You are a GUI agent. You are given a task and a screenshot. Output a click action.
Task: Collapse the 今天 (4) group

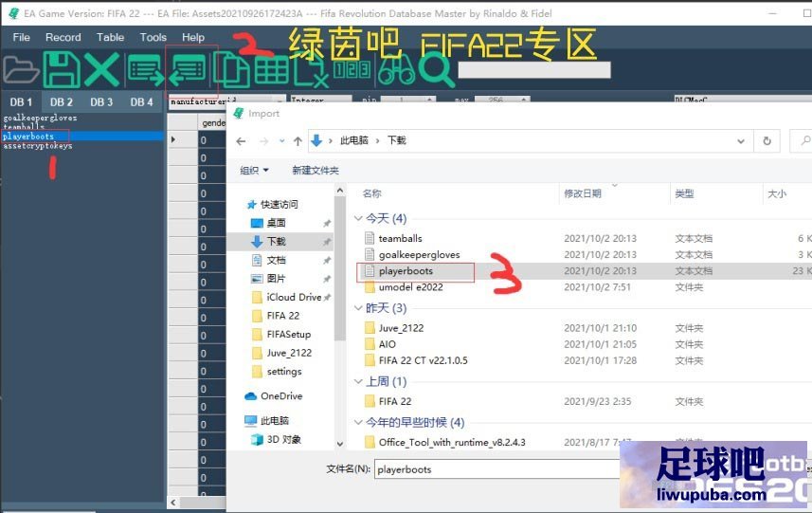click(358, 218)
